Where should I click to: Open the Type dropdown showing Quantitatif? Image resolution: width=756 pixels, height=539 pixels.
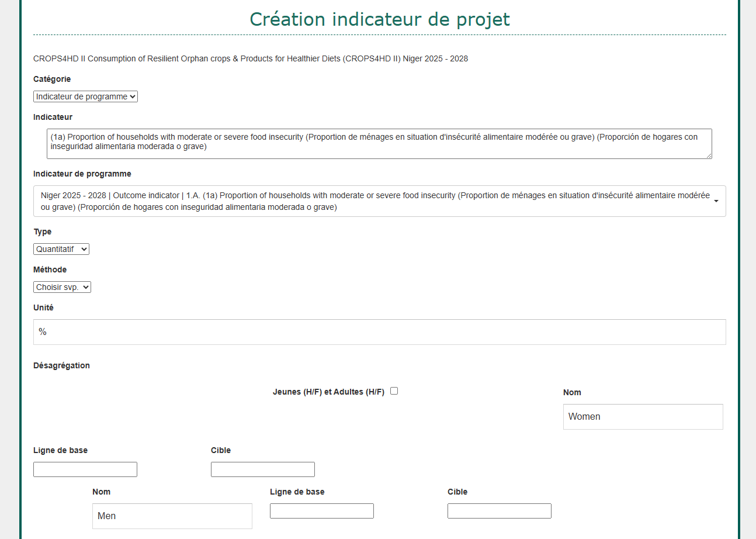61,249
